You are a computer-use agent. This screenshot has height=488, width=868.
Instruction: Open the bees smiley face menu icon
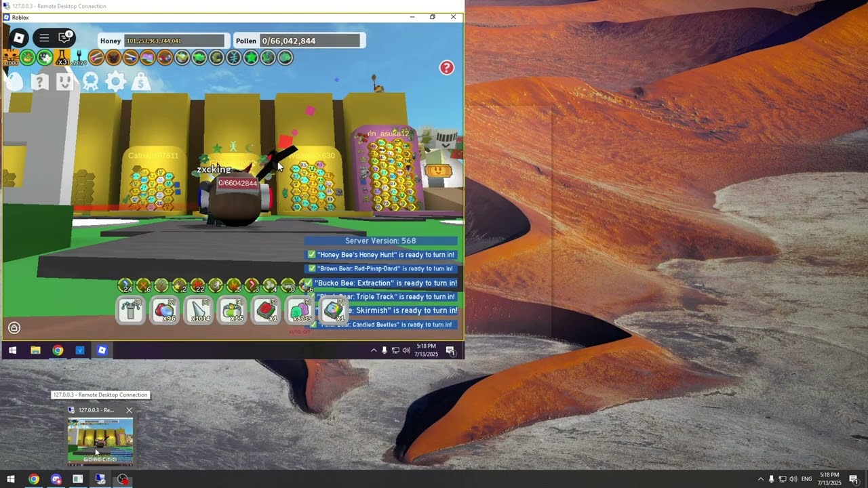[65, 82]
